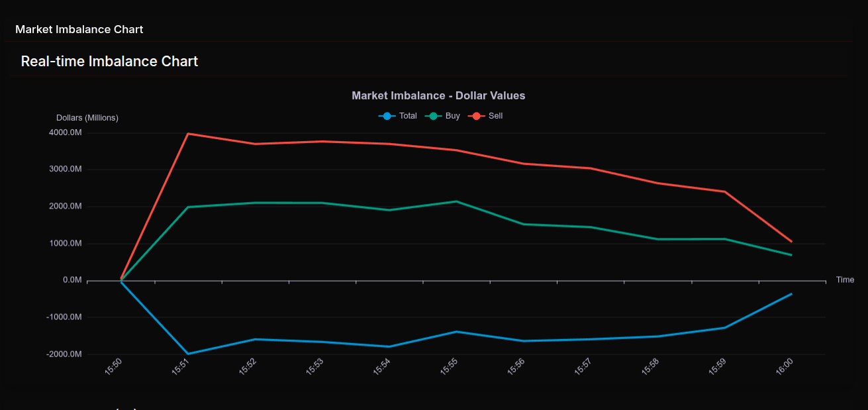Click the green circle marker beside Buy
868x410 pixels.
click(434, 116)
